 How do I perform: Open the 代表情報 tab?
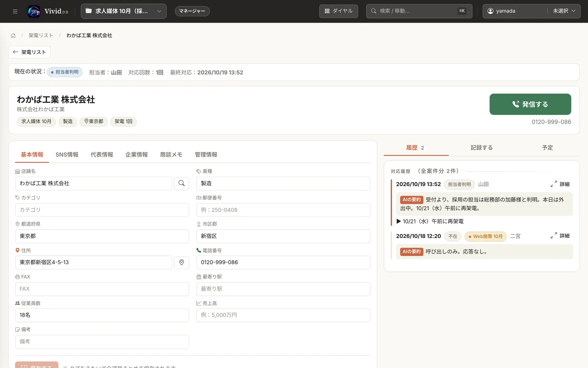pos(102,155)
